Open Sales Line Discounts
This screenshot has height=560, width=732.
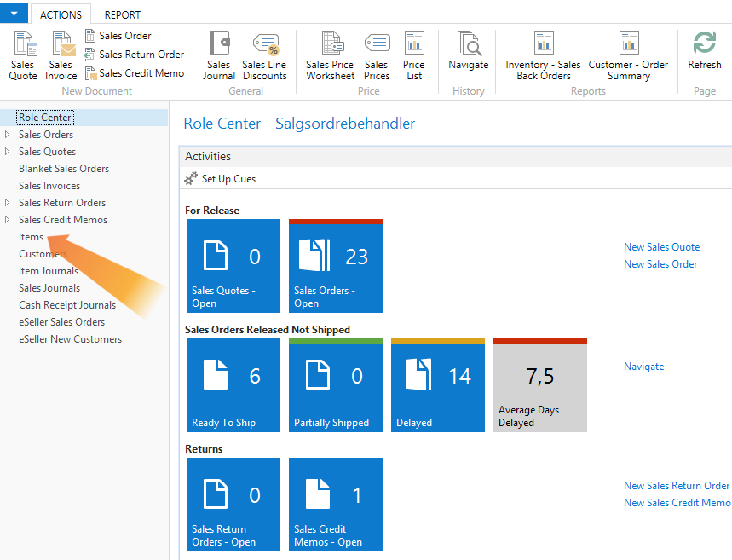click(265, 55)
